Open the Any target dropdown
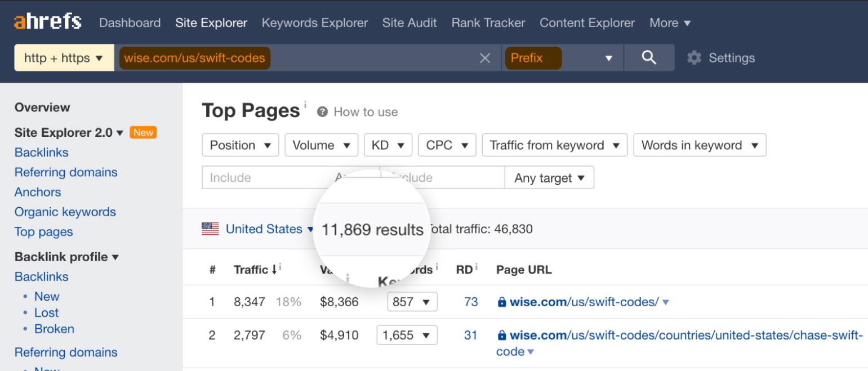The width and height of the screenshot is (868, 371). 549,178
